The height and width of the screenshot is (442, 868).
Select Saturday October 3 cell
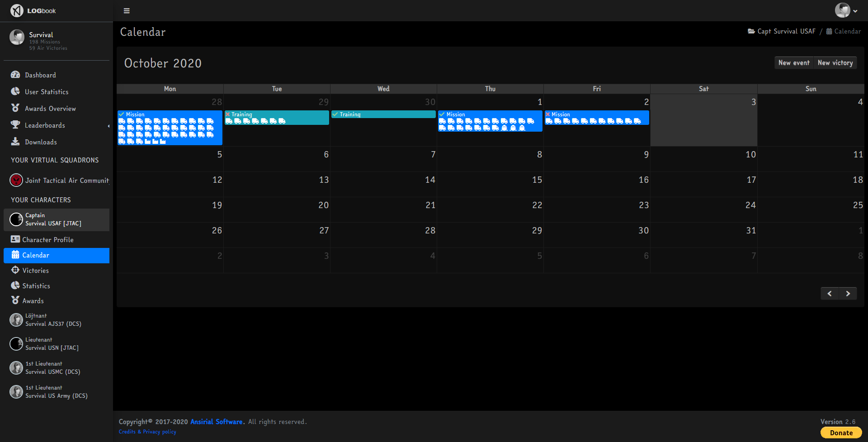coord(704,120)
